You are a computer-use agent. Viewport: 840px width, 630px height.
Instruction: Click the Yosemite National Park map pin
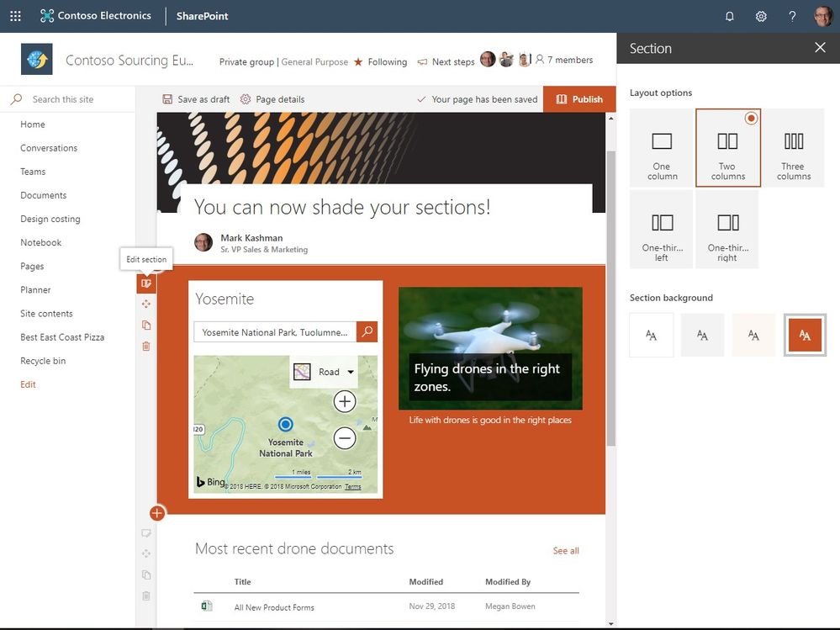click(x=286, y=424)
